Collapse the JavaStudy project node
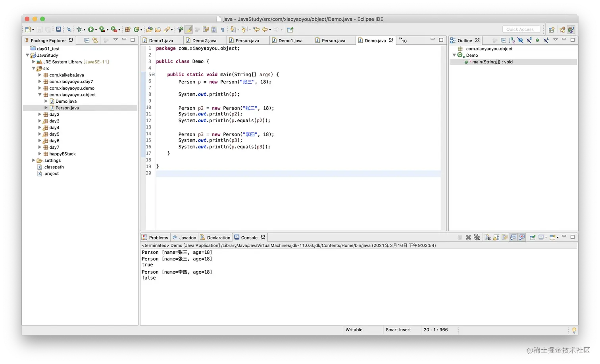 point(27,55)
